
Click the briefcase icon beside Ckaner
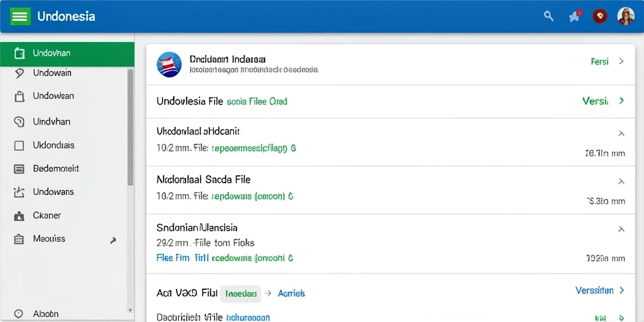click(x=19, y=216)
